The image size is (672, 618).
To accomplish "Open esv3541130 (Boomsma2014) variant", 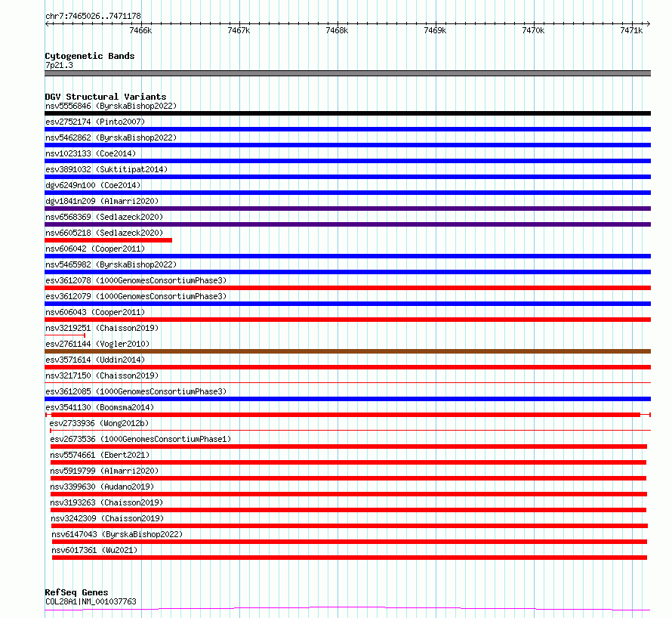I will tap(100, 407).
